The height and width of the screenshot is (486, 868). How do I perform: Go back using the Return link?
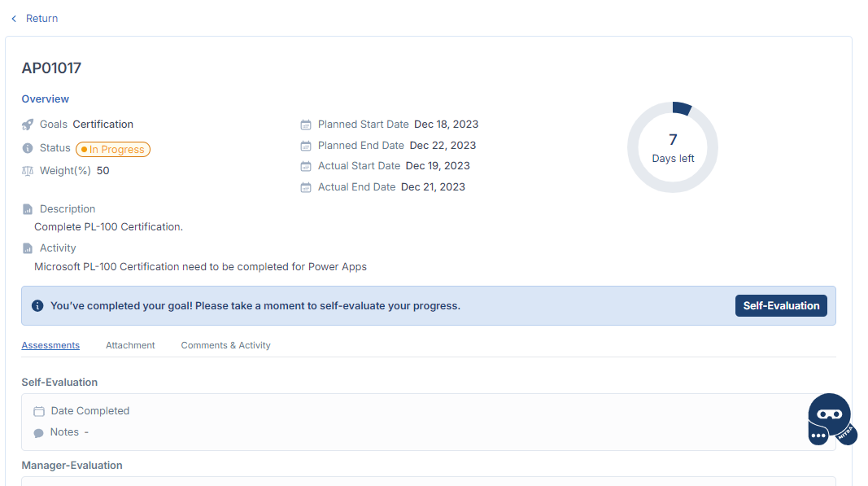click(x=34, y=18)
